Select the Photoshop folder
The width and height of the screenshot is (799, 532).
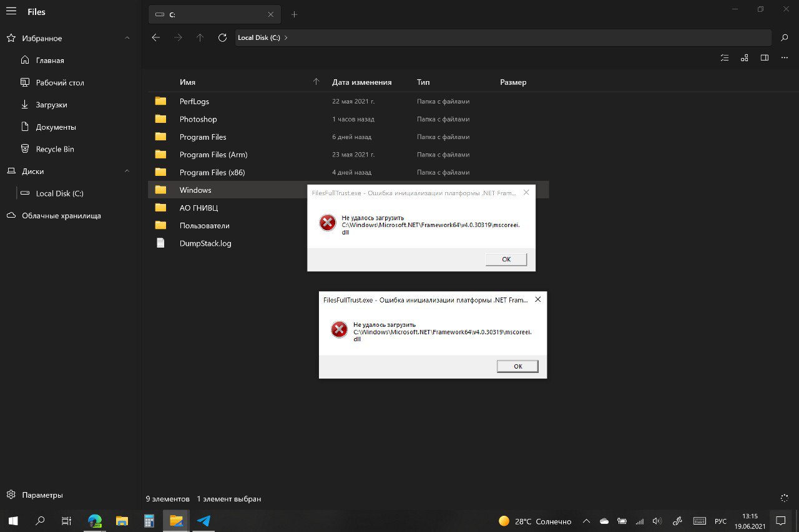pyautogui.click(x=348, y=118)
